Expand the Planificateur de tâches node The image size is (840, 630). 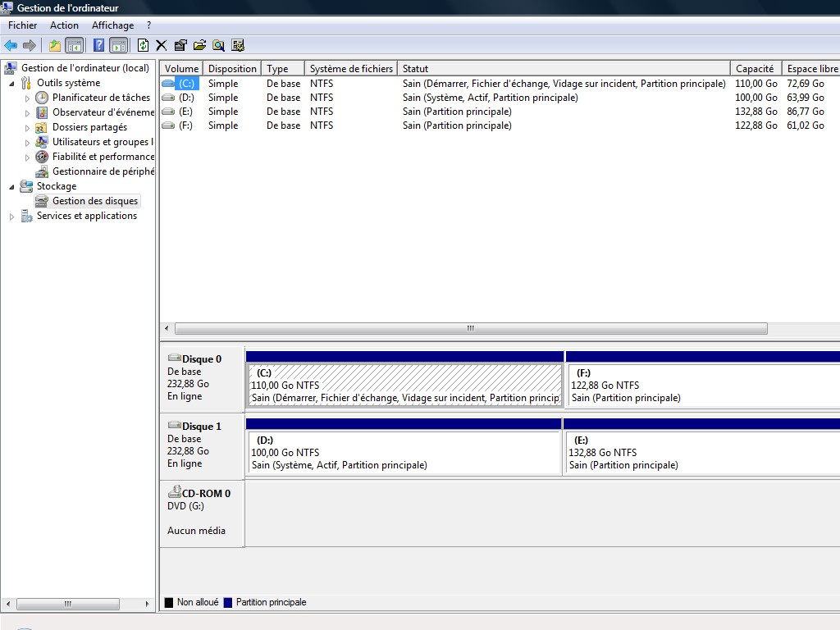pos(27,98)
